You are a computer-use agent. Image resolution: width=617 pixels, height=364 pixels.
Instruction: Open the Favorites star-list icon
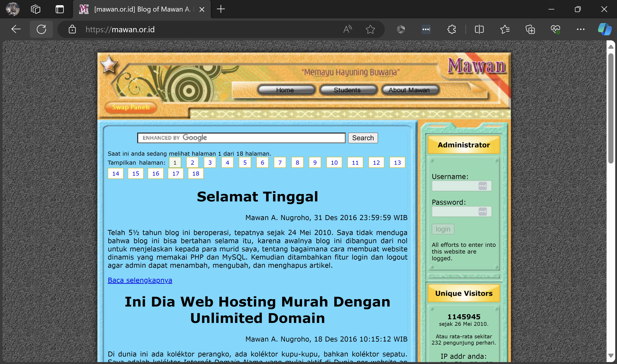tap(505, 29)
